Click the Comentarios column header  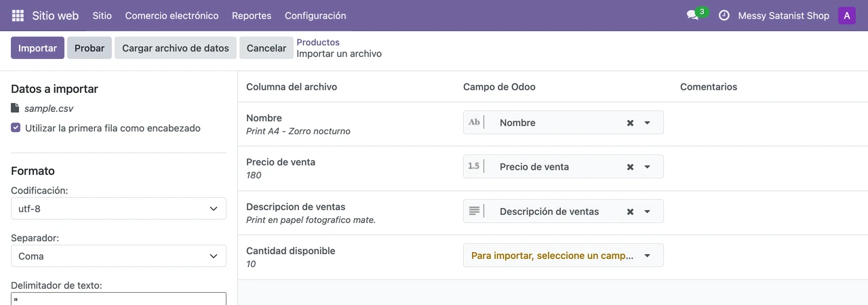tap(709, 87)
